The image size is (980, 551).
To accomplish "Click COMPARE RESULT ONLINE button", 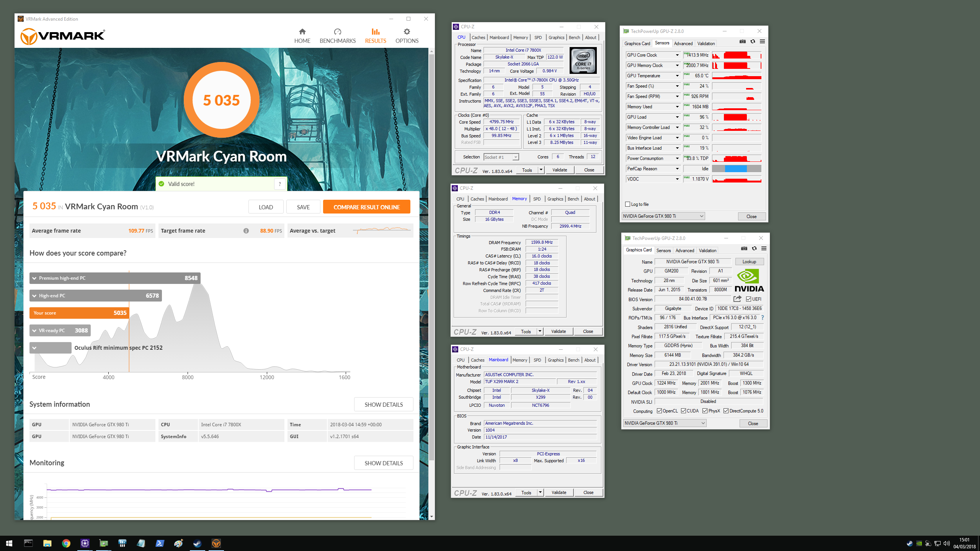I will (x=366, y=207).
